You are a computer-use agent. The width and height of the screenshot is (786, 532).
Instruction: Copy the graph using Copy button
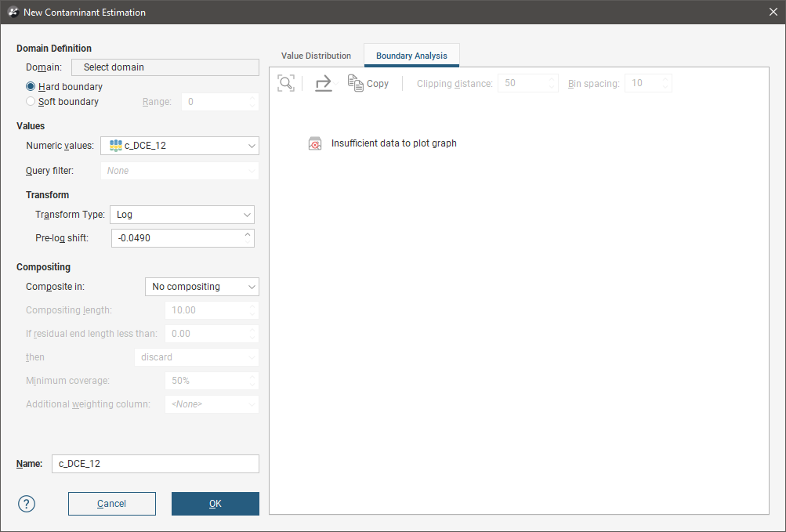(368, 83)
